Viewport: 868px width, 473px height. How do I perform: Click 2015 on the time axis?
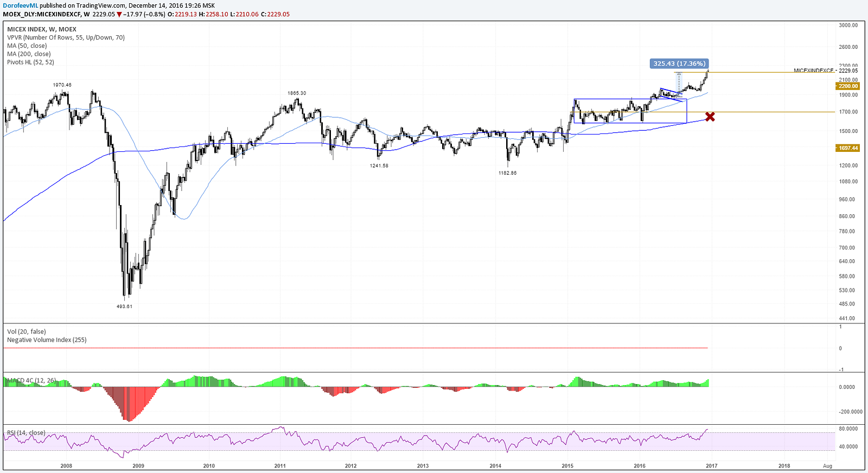(x=567, y=466)
